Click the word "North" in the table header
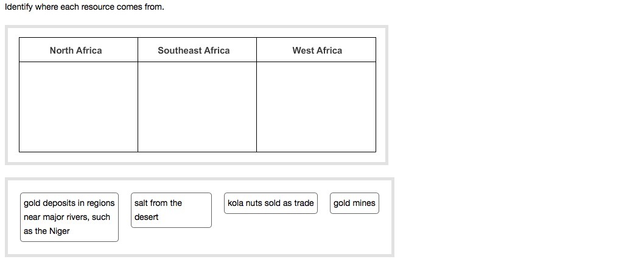Screen dimensions: 644x262 point(61,51)
